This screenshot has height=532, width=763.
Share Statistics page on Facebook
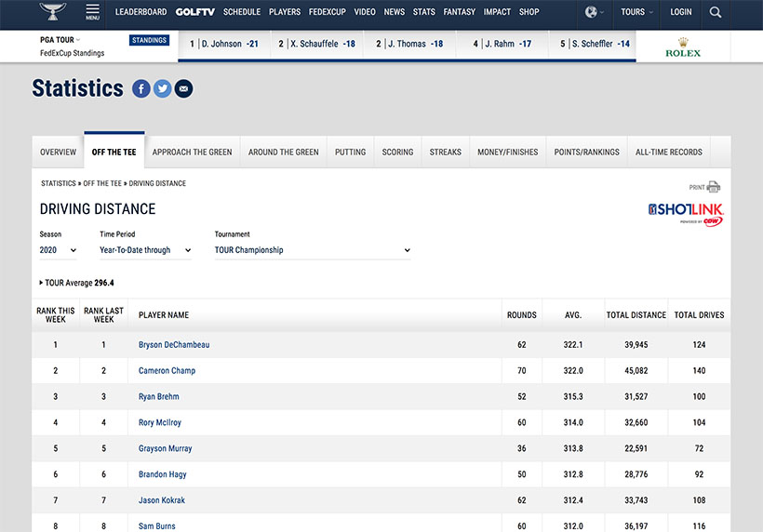[141, 88]
